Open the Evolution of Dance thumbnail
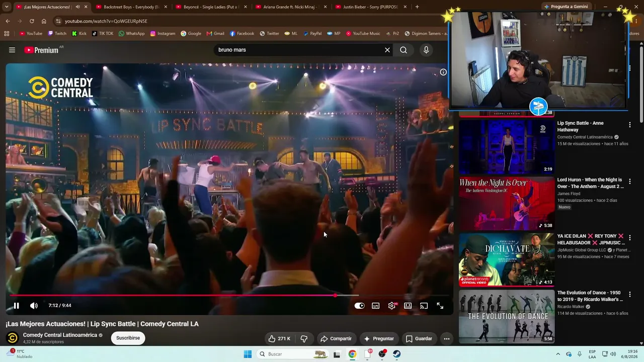 tap(507, 317)
